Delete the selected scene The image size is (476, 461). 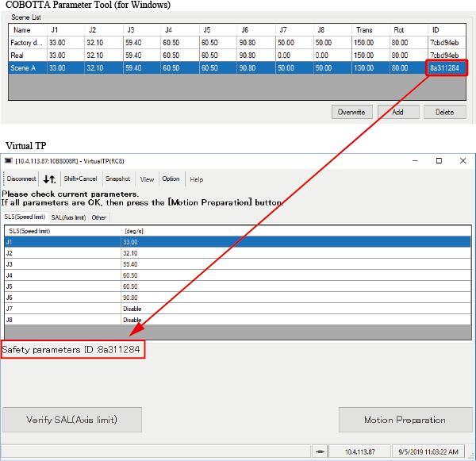[x=444, y=112]
